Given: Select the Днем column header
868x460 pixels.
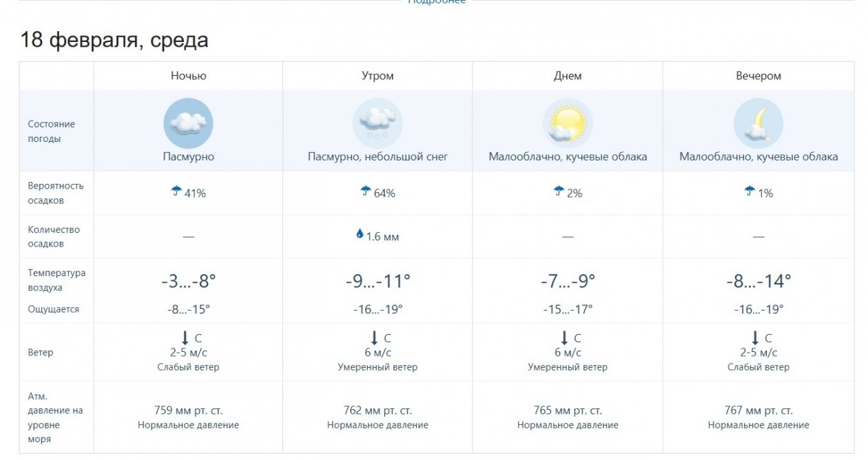Looking at the screenshot, I should point(568,76).
